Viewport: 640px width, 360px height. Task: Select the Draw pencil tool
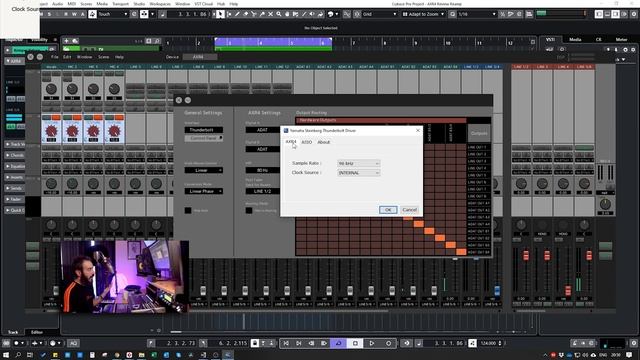tap(237, 14)
